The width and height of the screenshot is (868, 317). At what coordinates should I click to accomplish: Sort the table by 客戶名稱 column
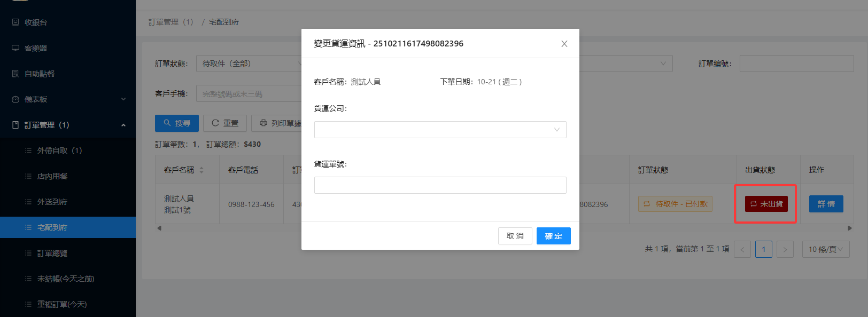pos(201,170)
